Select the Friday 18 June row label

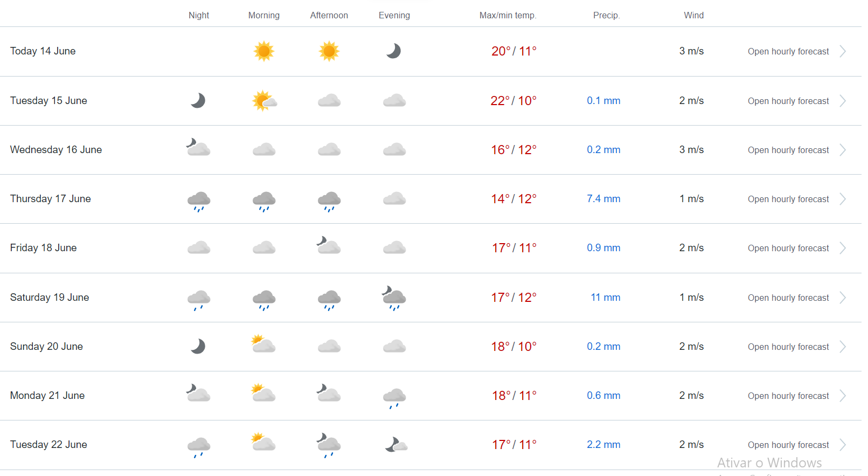coord(44,248)
